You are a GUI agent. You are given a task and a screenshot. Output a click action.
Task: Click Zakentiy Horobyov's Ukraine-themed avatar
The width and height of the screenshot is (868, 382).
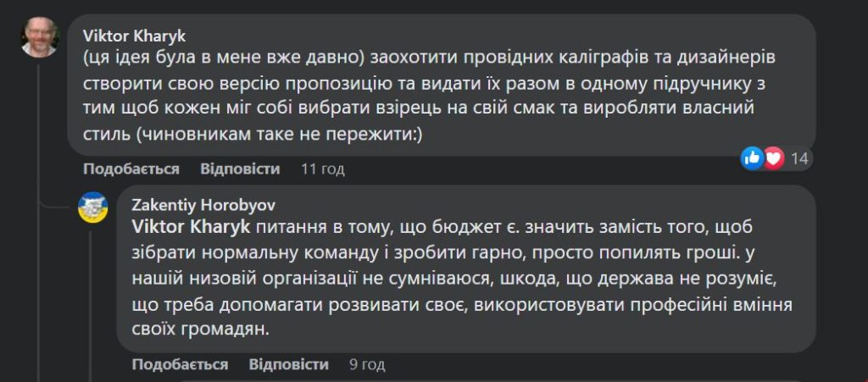tap(92, 208)
